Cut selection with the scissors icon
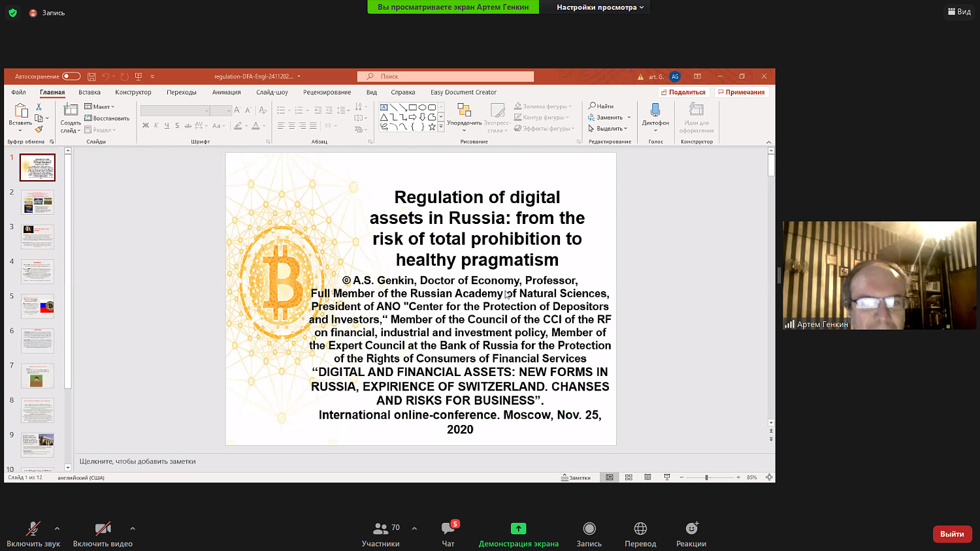 click(x=39, y=106)
